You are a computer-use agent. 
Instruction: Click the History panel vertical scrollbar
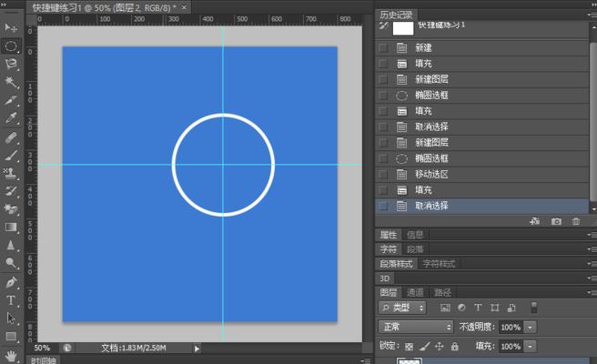pos(593,122)
